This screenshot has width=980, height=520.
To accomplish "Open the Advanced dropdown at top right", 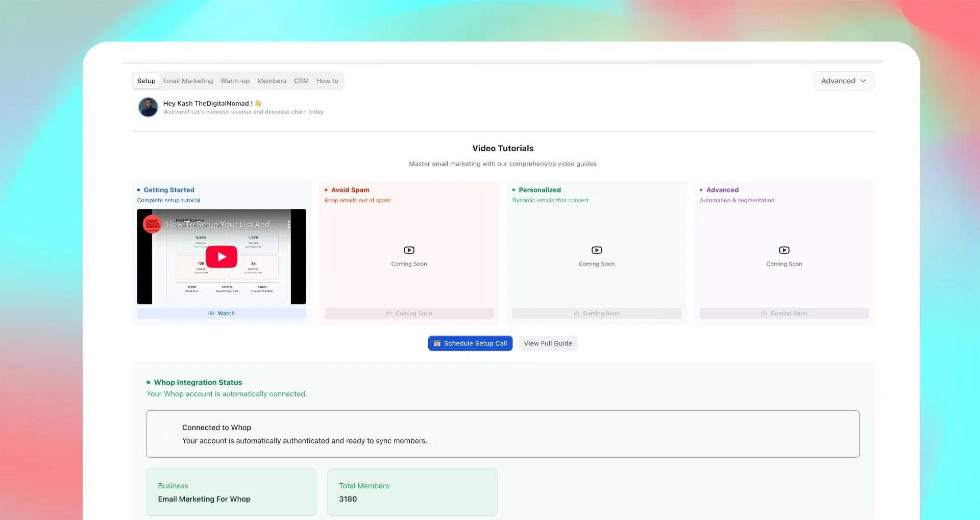I will point(843,81).
